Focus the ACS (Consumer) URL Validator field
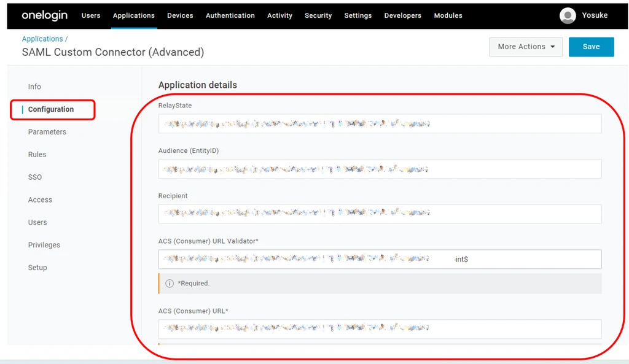629x364 pixels. tap(380, 260)
